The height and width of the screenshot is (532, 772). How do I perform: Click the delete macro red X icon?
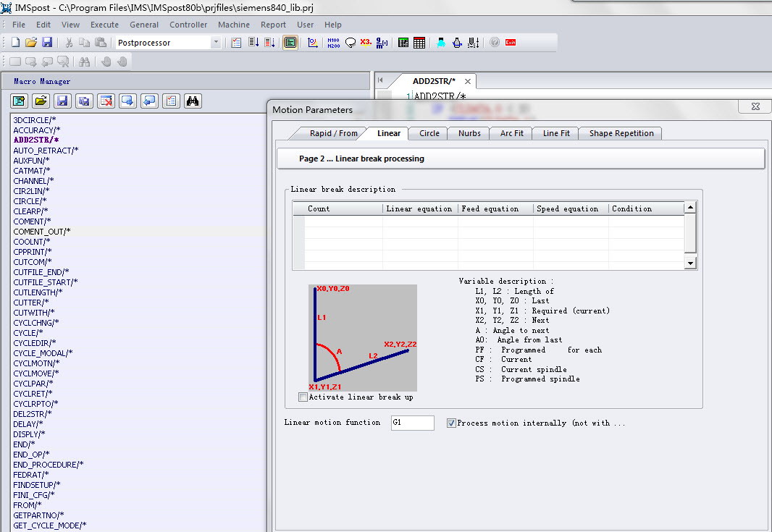(x=106, y=101)
